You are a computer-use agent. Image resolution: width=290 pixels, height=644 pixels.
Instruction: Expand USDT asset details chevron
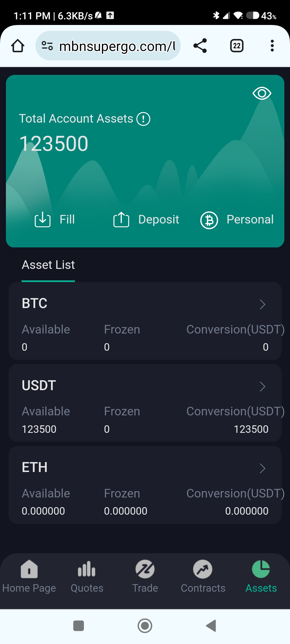tap(262, 386)
